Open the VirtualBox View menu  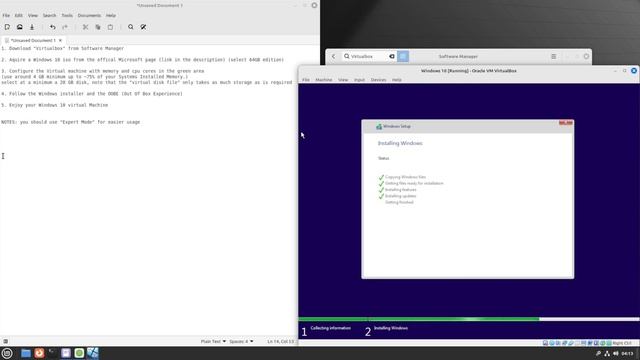[343, 80]
